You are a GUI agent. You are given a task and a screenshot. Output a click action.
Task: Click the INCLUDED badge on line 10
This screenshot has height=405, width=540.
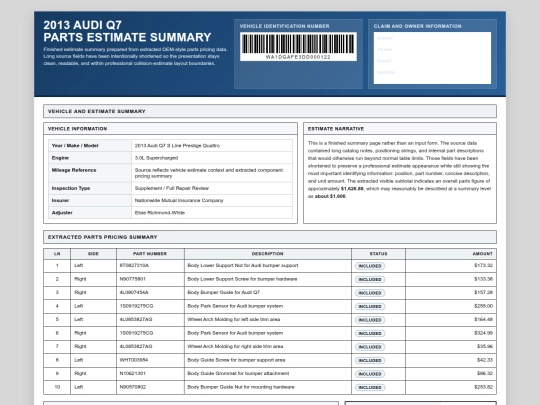pyautogui.click(x=370, y=387)
